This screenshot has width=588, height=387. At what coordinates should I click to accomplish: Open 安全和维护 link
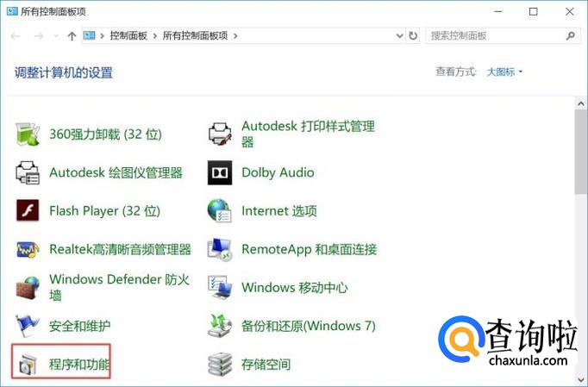[x=79, y=326]
